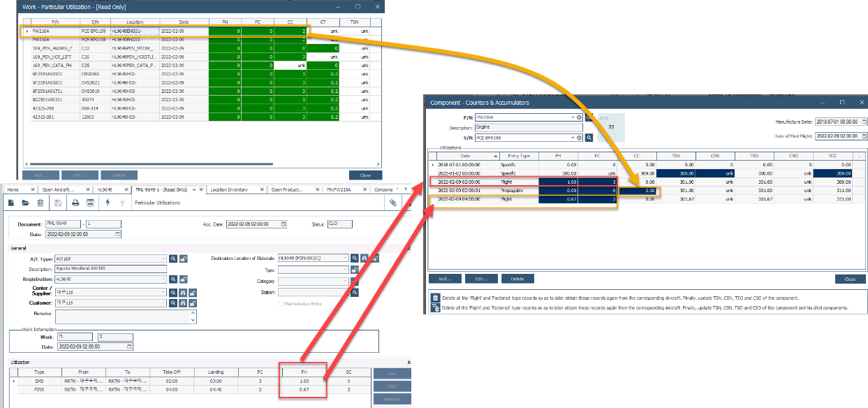Image resolution: width=868 pixels, height=408 pixels.
Task: Click the Open folder toolbar icon
Action: coord(26,203)
